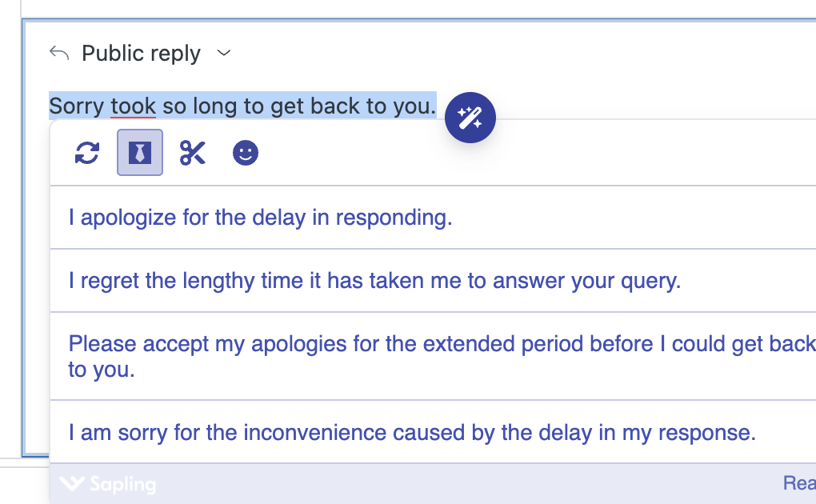
Task: Click the word "Sorry" in the reply
Action: tap(77, 106)
